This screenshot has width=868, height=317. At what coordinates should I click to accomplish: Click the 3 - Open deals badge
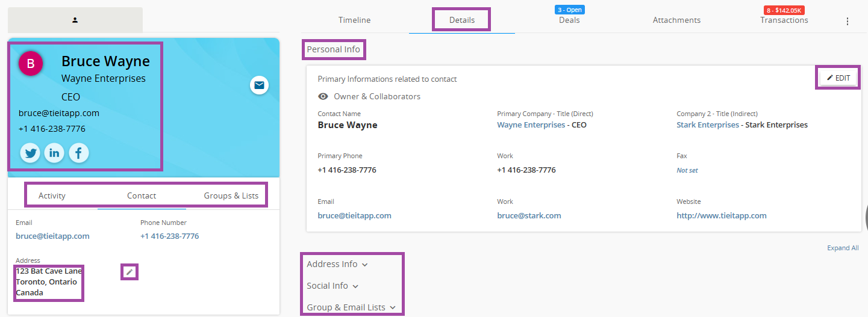tap(570, 10)
